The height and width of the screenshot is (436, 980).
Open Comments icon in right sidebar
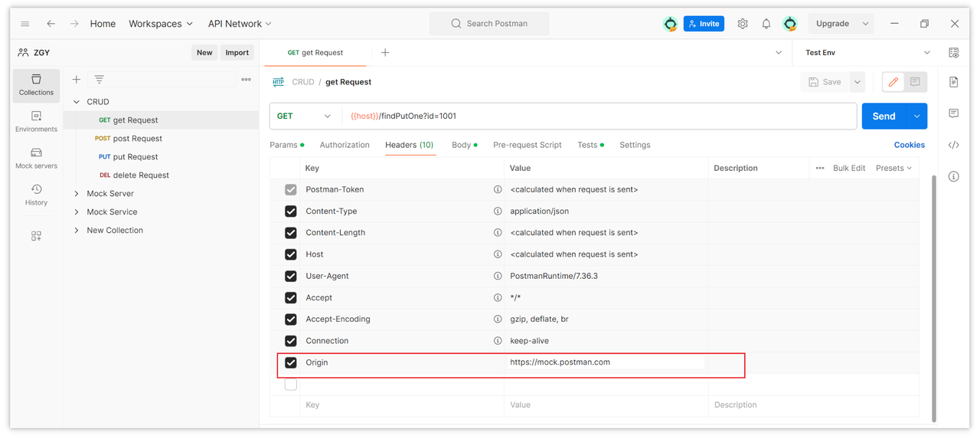[x=954, y=113]
